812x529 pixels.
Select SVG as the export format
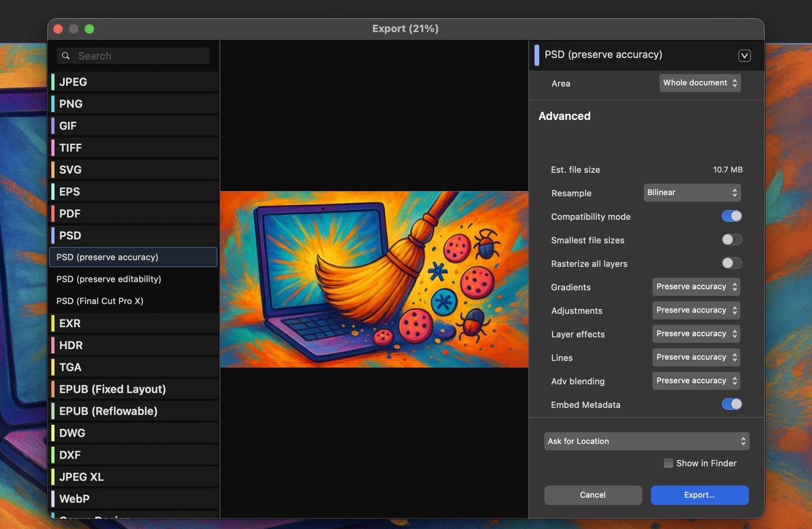coord(134,170)
